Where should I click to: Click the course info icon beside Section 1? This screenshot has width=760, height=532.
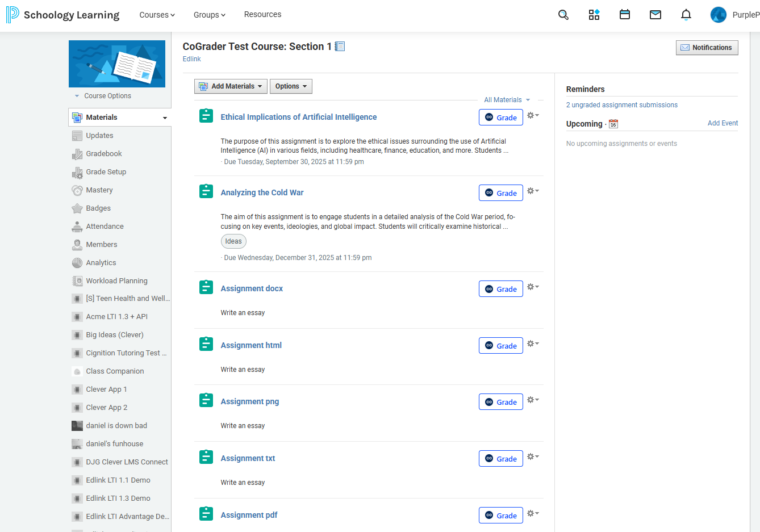pyautogui.click(x=340, y=47)
